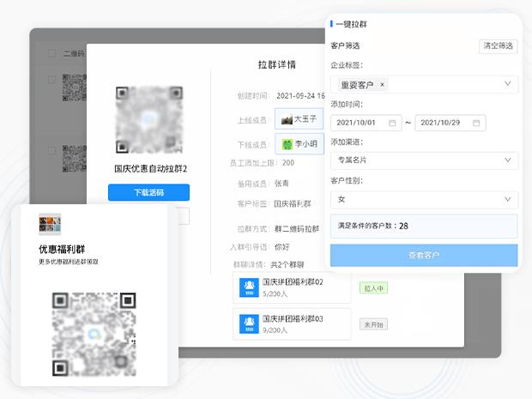The width and height of the screenshot is (532, 399).
Task: Check the second QR code row checkbox
Action: (x=51, y=150)
